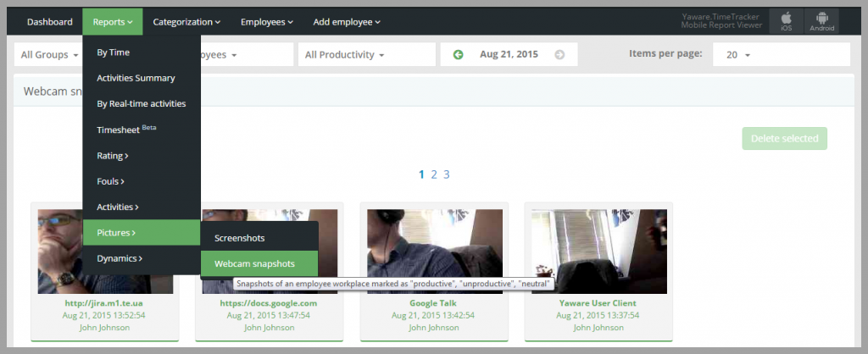Go to previous date with green arrow

pos(458,54)
